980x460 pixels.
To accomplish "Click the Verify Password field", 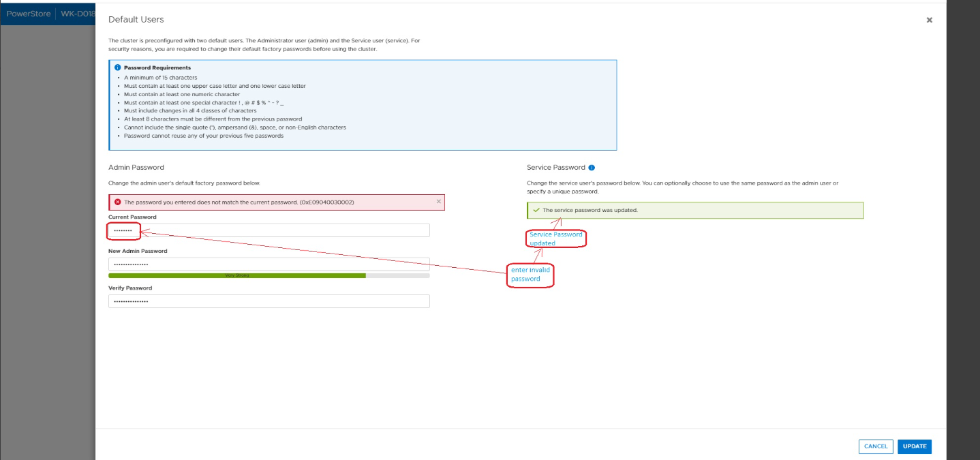I will tap(269, 301).
